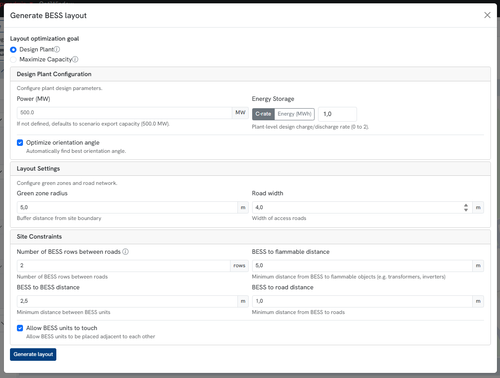Click the info icon next to Maximize Capacity
This screenshot has width=500, height=378.
(x=75, y=59)
